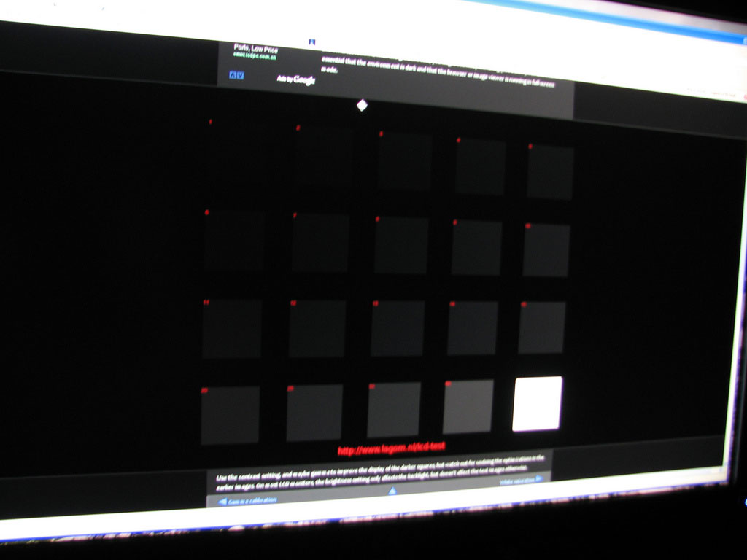This screenshot has width=747, height=560.
Task: Click the bright white square in the bottom row
Action: tap(538, 404)
